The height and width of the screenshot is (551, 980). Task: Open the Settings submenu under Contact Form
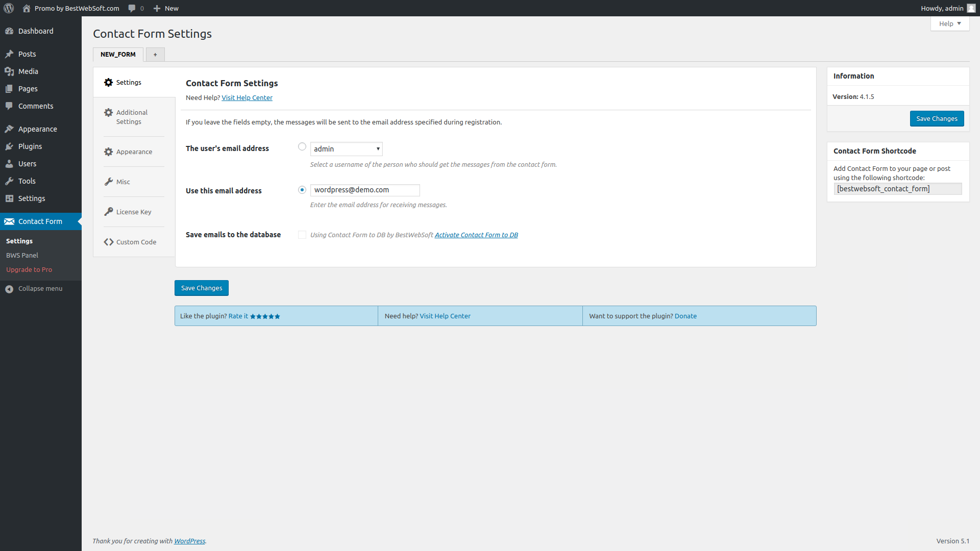pos(19,241)
